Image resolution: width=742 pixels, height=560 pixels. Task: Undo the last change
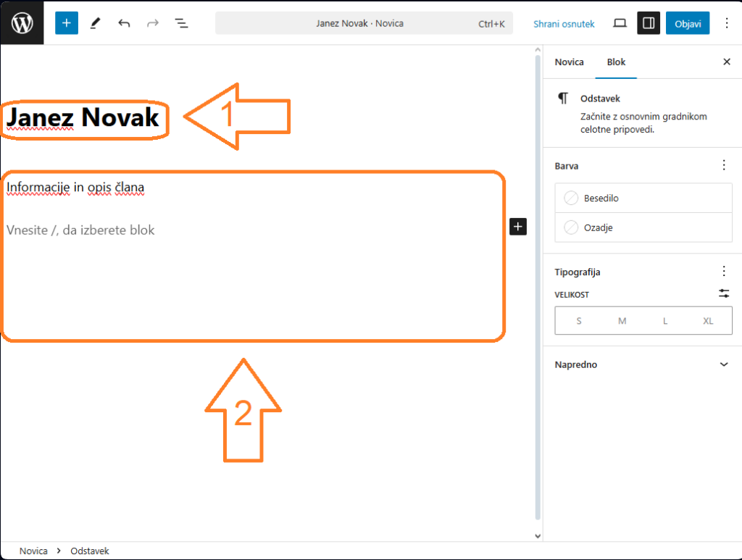[124, 23]
